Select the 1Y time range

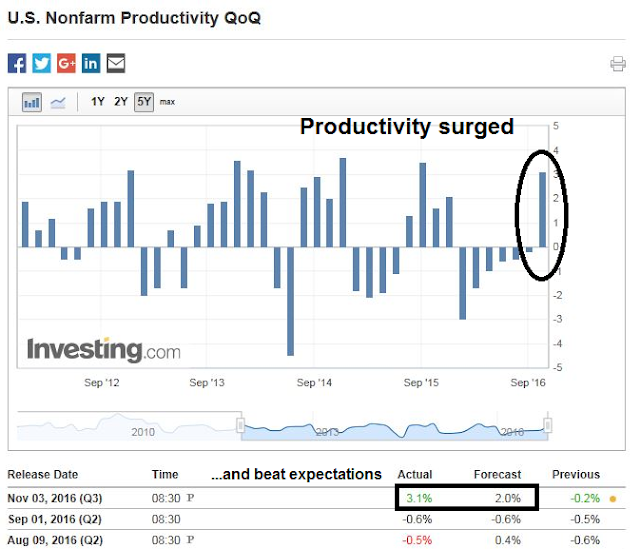coord(98,102)
